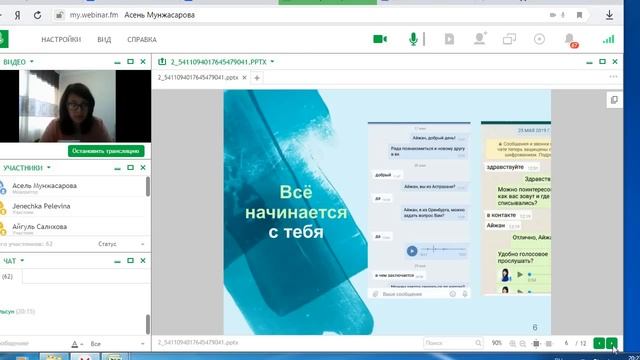Viewport: 640px width, 360px height.
Task: Toggle the webcam camera icon
Action: click(380, 39)
